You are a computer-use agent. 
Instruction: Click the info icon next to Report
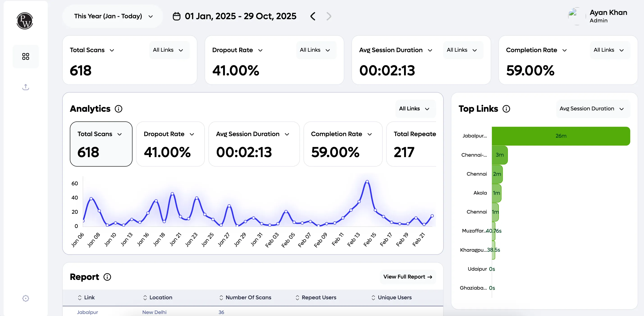point(107,277)
